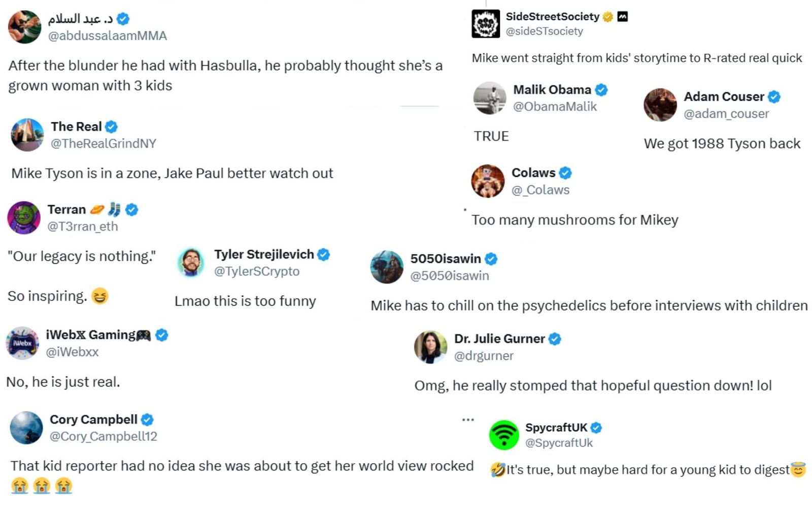Image resolution: width=812 pixels, height=508 pixels.
Task: Open the @T3rran_eth handle
Action: pos(82,227)
